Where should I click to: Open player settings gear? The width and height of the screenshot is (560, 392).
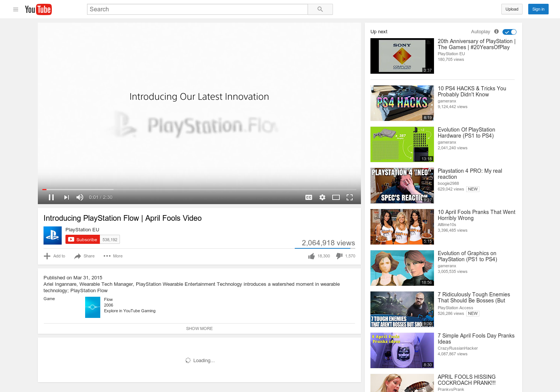click(x=322, y=197)
